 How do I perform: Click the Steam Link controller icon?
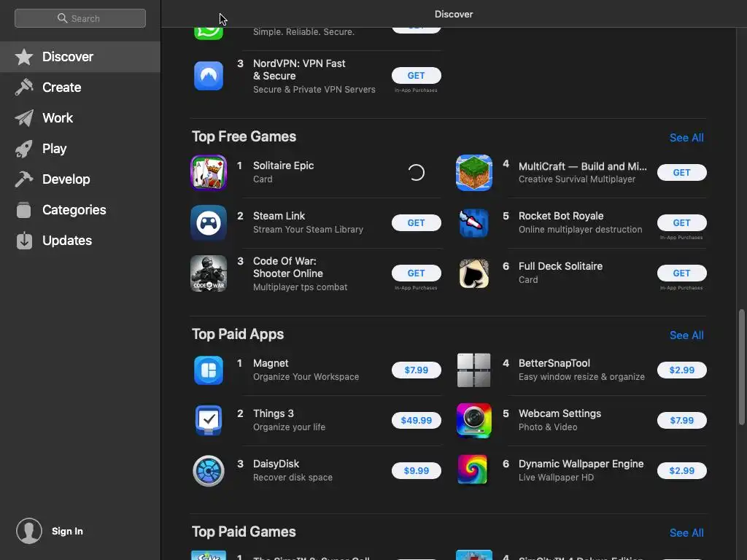point(209,223)
